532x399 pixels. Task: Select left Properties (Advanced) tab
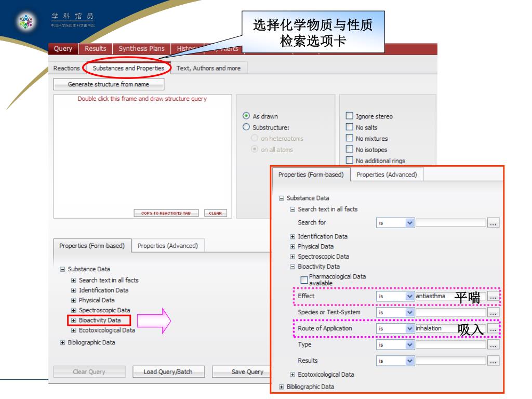click(x=168, y=246)
